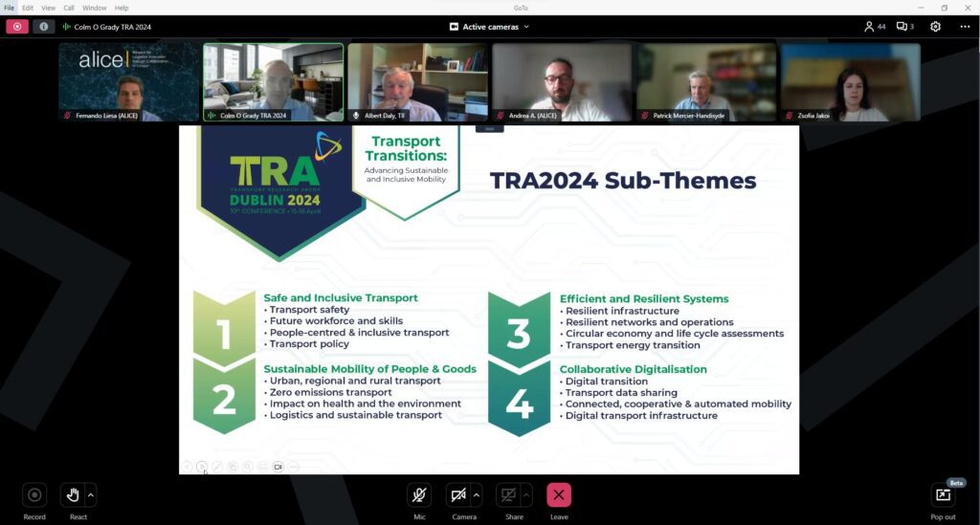The width and height of the screenshot is (980, 525).
Task: Open the session info icon
Action: pos(43,27)
